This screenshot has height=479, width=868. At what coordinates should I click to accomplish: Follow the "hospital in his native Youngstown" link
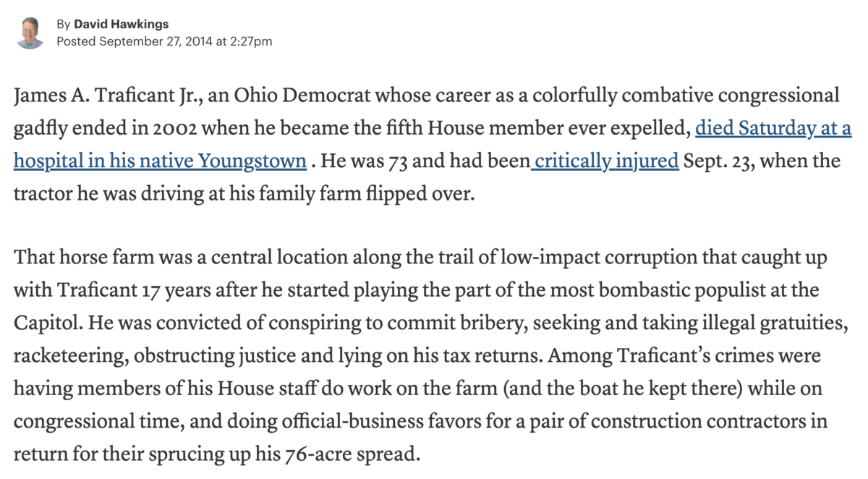click(160, 161)
